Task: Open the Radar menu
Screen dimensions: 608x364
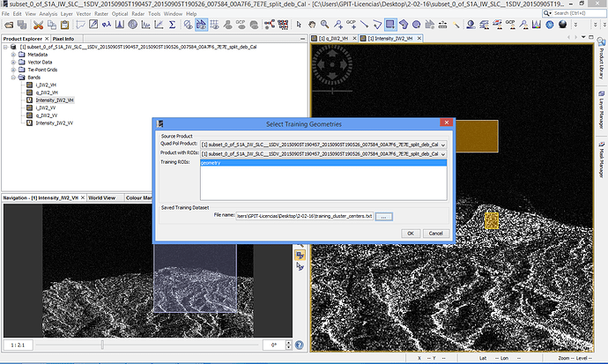Action: pos(137,13)
